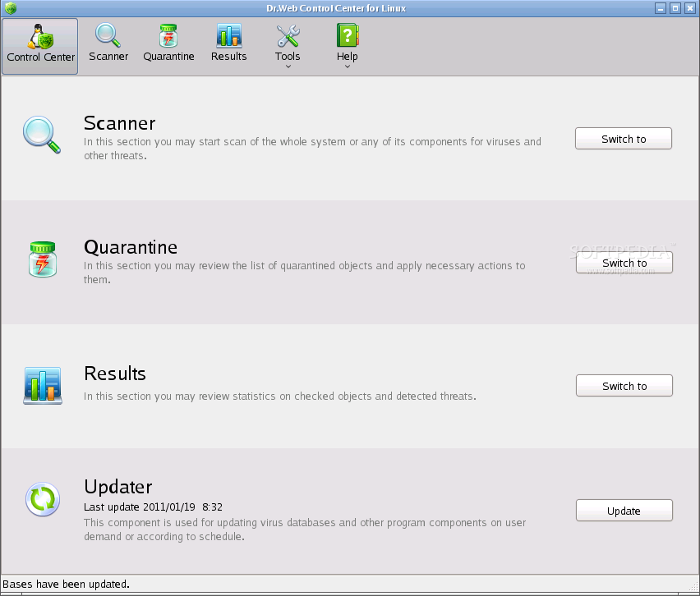Image resolution: width=700 pixels, height=596 pixels.
Task: Click the Quarantine section heading
Action: pyautogui.click(x=131, y=247)
